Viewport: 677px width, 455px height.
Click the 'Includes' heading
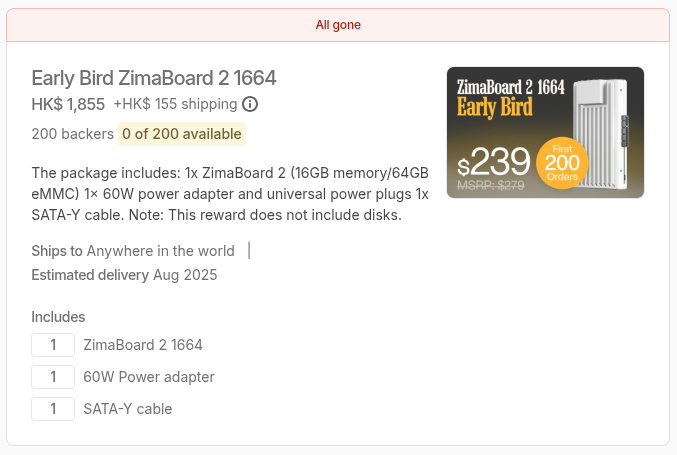[58, 317]
